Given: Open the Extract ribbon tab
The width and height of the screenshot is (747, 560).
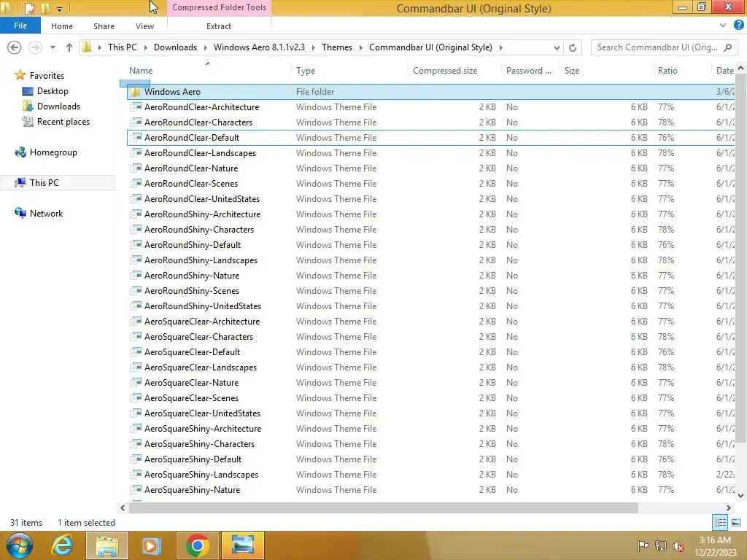Looking at the screenshot, I should pos(219,26).
